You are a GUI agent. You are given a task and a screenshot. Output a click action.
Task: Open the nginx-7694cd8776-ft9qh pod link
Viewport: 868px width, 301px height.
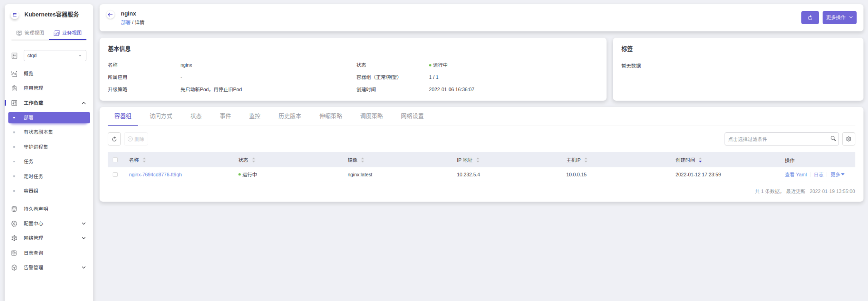[x=155, y=174]
